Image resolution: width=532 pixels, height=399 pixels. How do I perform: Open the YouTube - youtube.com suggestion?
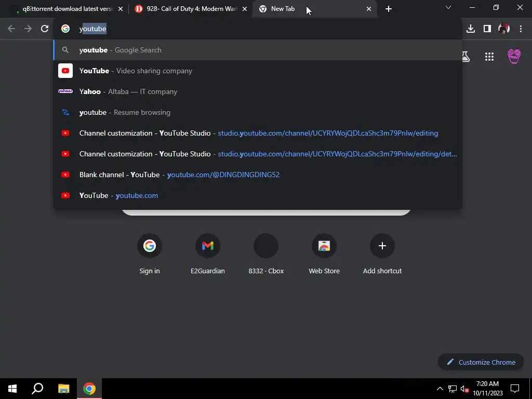pos(258,195)
